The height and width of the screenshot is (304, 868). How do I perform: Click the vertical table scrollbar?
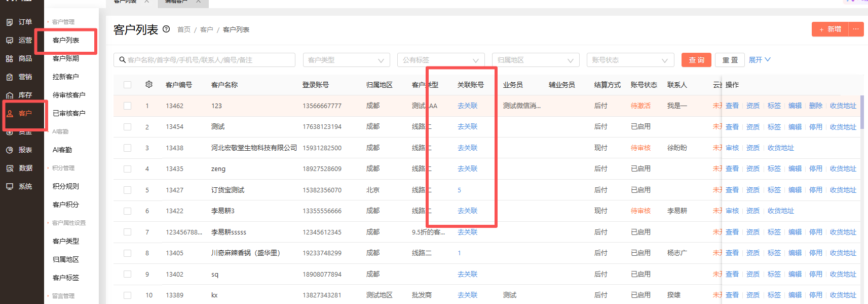(862, 112)
